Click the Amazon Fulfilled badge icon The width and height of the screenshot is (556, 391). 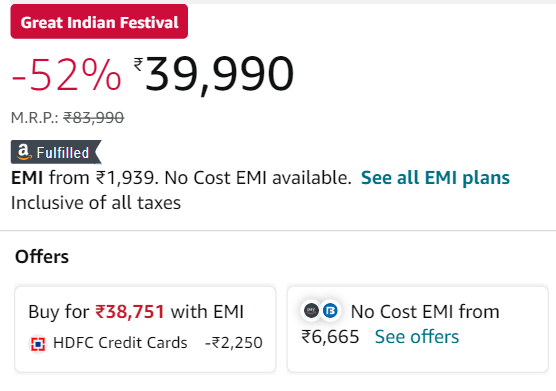tap(56, 152)
